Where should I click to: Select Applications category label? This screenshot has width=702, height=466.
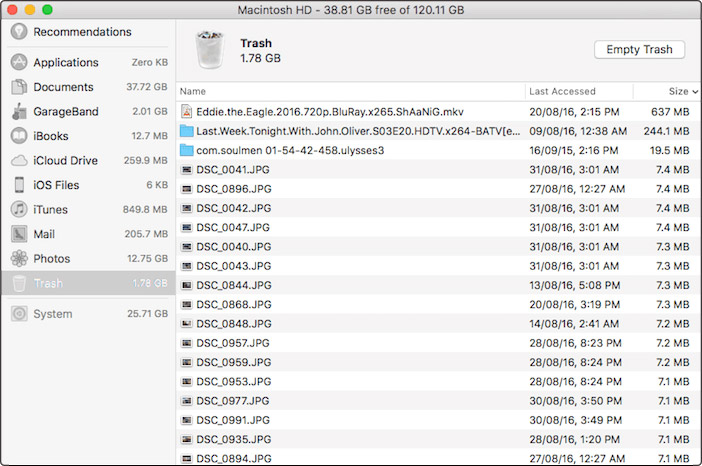[x=66, y=62]
